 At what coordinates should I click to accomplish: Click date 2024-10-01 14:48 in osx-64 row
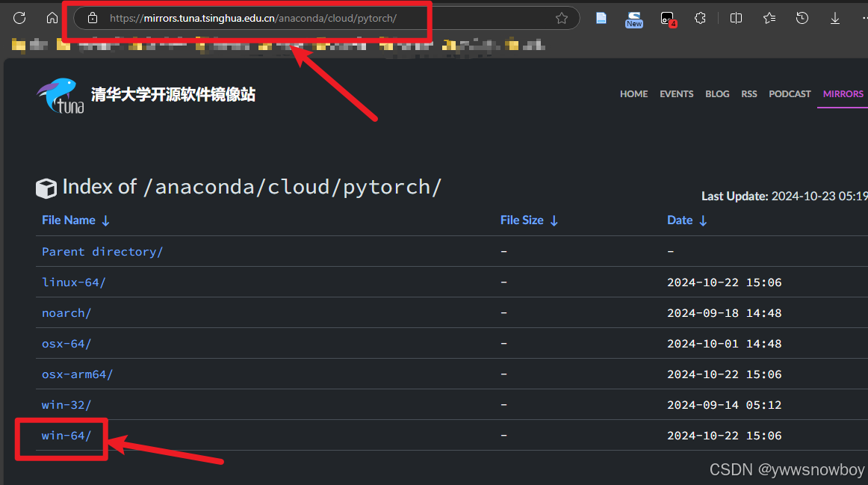pyautogui.click(x=724, y=344)
